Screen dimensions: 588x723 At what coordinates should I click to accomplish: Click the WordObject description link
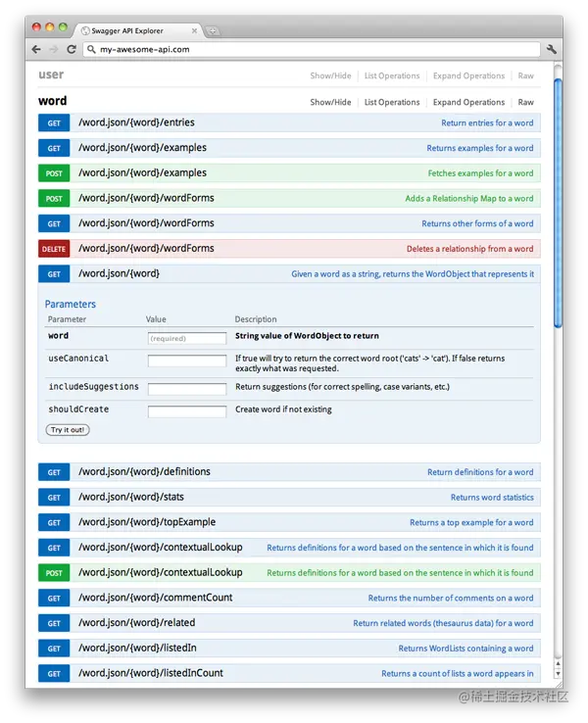click(x=413, y=274)
